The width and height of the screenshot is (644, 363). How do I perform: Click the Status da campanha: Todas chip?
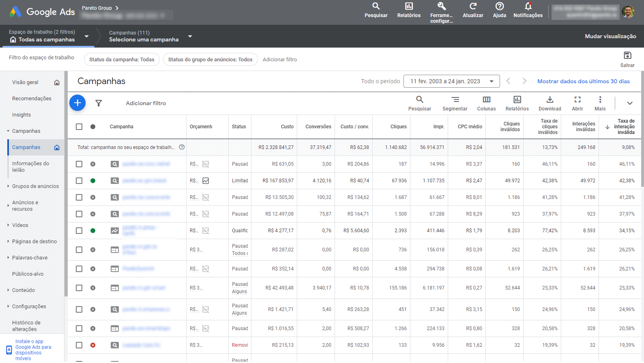pyautogui.click(x=122, y=59)
